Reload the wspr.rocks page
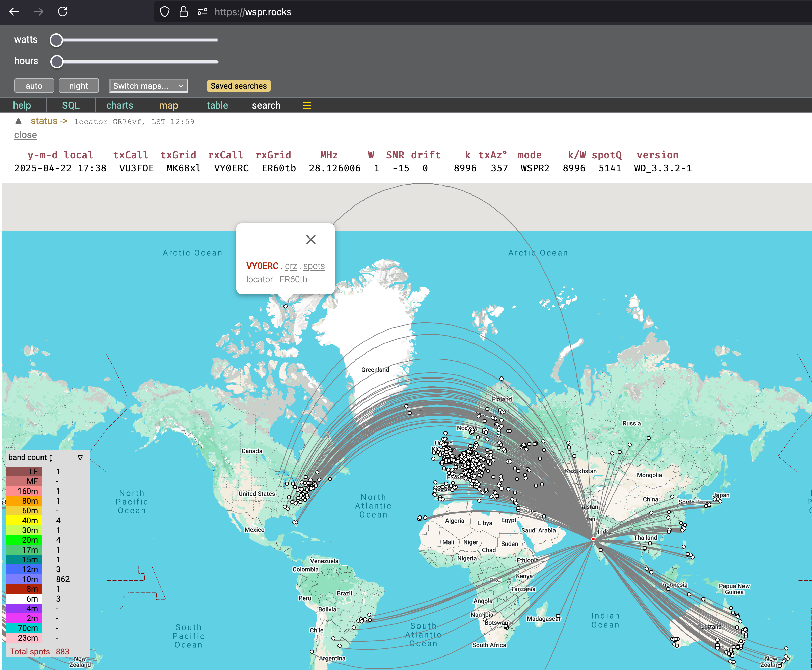812x670 pixels. coord(63,11)
